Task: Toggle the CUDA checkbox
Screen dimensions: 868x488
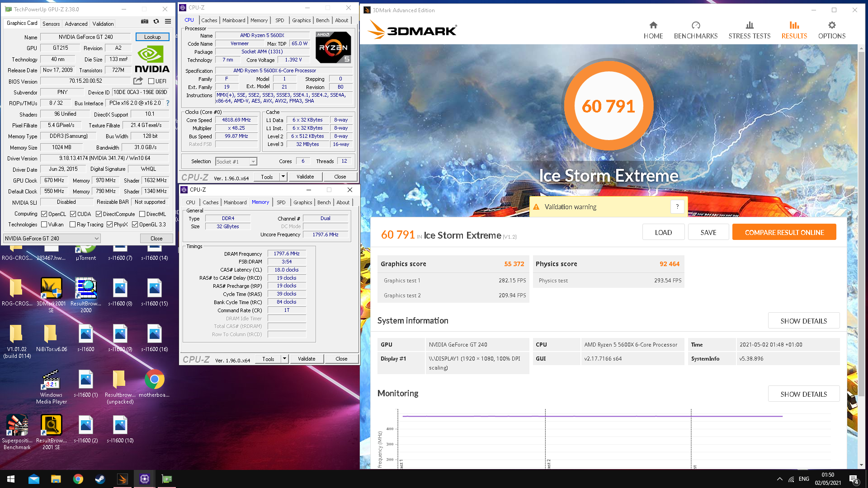Action: (73, 214)
